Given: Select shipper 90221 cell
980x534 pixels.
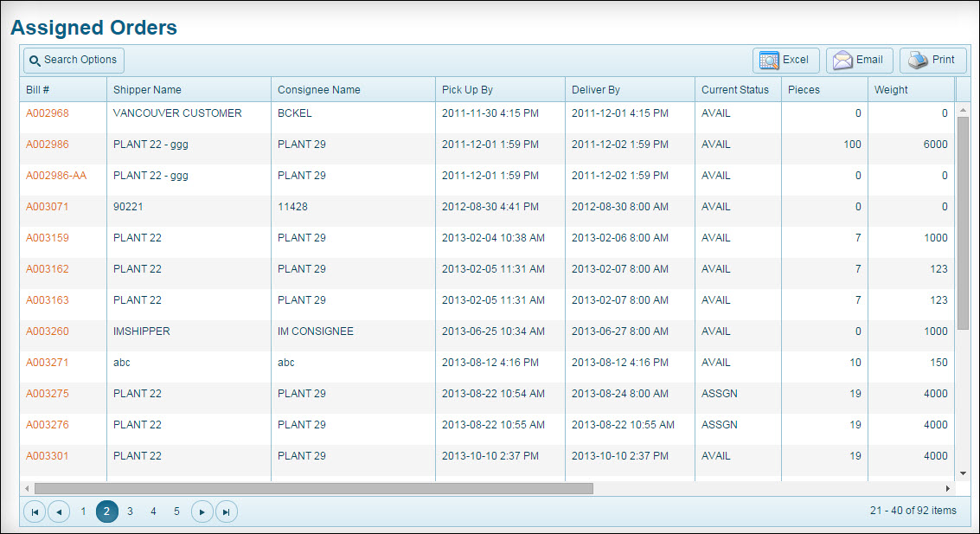Looking at the screenshot, I should pos(189,210).
